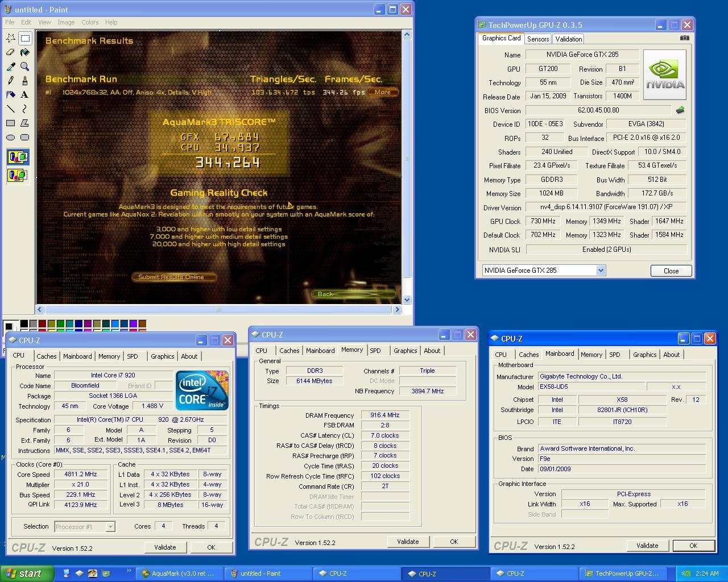Click Paint's horizontal scrollbar left arrow

(x=39, y=309)
